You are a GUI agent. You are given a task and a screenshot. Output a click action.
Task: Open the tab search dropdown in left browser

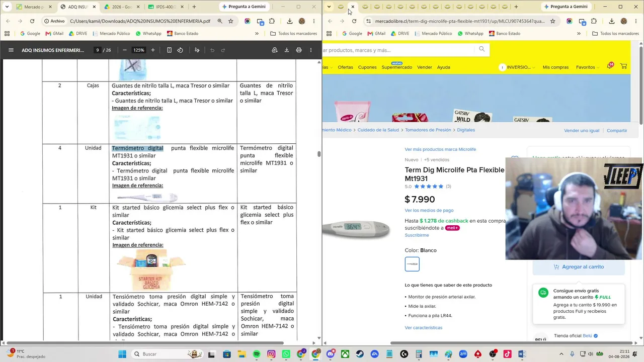coord(7,7)
